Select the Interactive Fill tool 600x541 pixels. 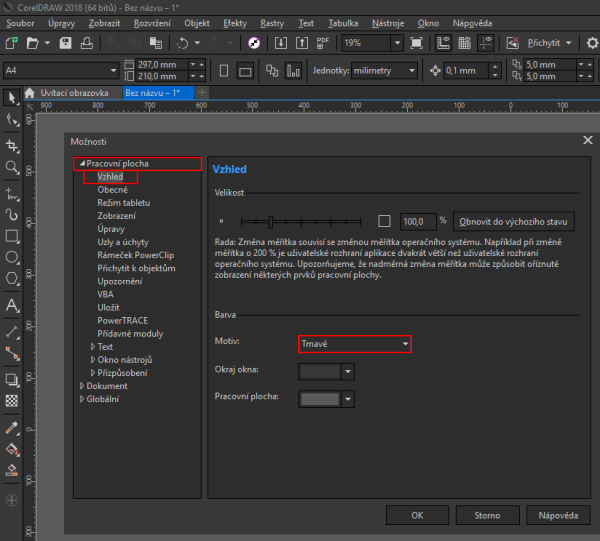11,449
